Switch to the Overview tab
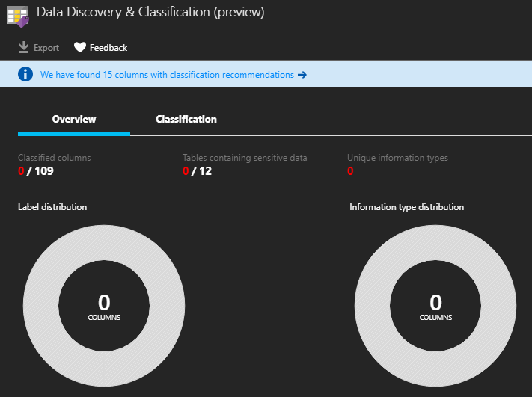 [74, 120]
